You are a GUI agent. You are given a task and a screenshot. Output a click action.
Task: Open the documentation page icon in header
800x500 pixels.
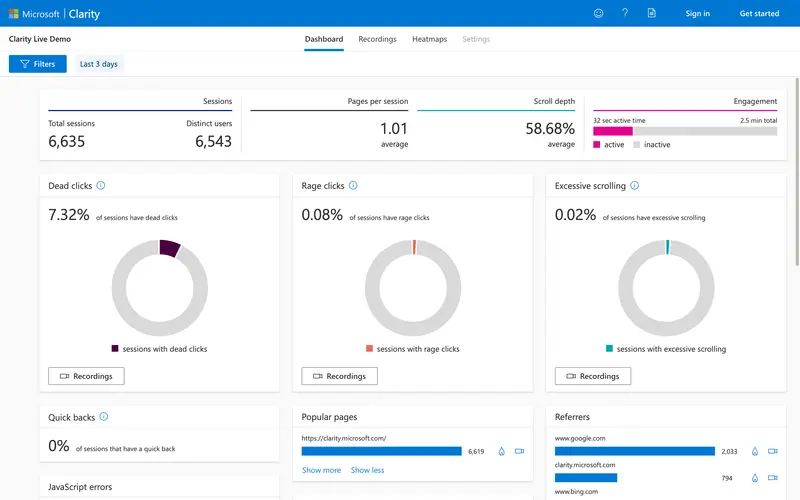tap(652, 13)
